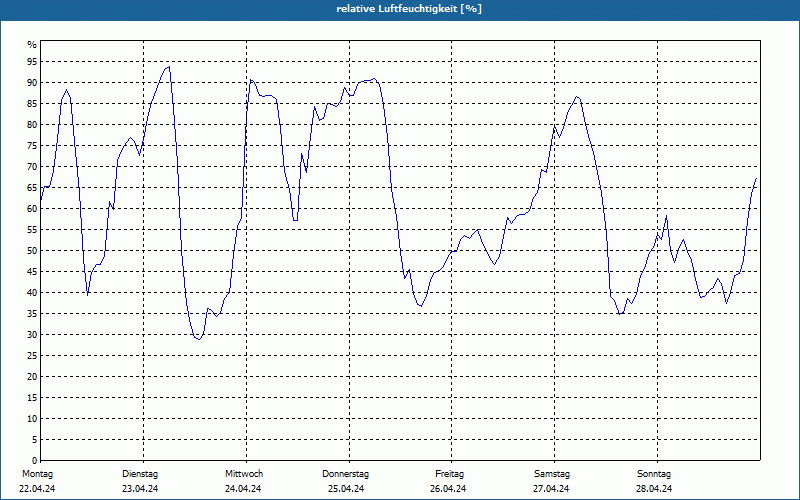
Task: Click the Saturday humidity peak near 87%
Action: (x=577, y=96)
